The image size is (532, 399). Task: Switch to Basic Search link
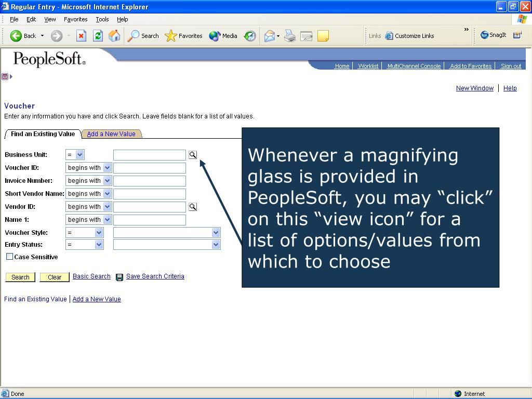[91, 276]
